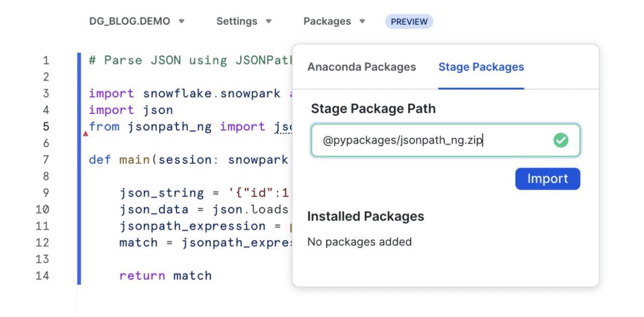Click line number 7 in the gutter
Image resolution: width=644 pixels, height=317 pixels.
[x=46, y=160]
